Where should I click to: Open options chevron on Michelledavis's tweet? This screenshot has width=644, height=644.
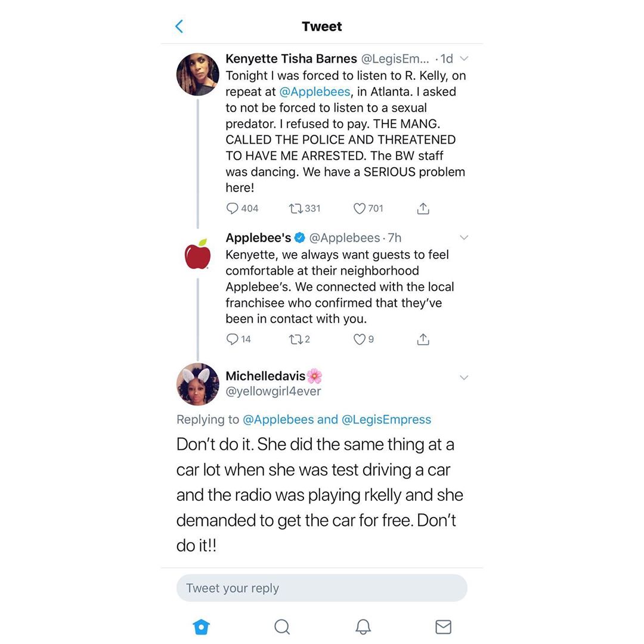pyautogui.click(x=464, y=377)
